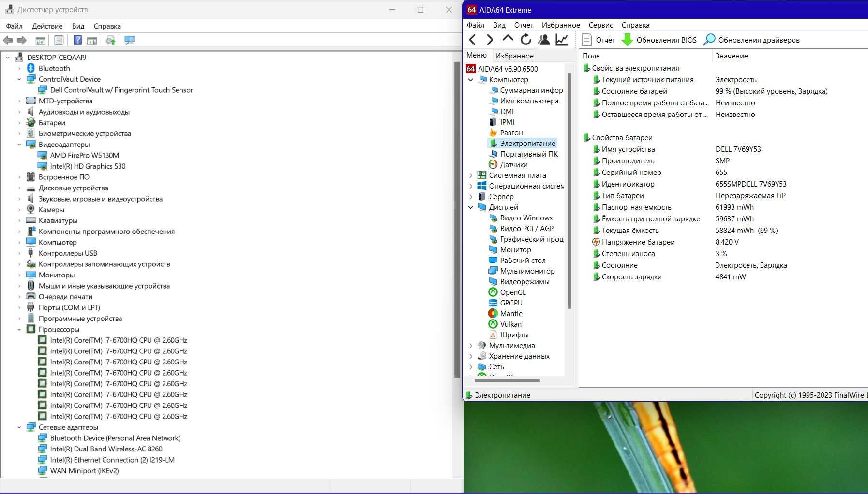The width and height of the screenshot is (868, 494).
Task: Click Device Manager forward arrow icon
Action: tap(22, 41)
